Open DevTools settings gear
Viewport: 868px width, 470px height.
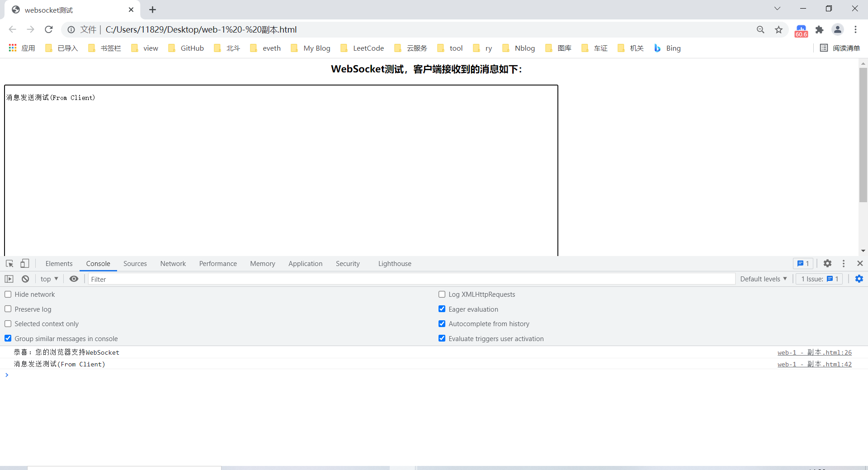tap(827, 263)
